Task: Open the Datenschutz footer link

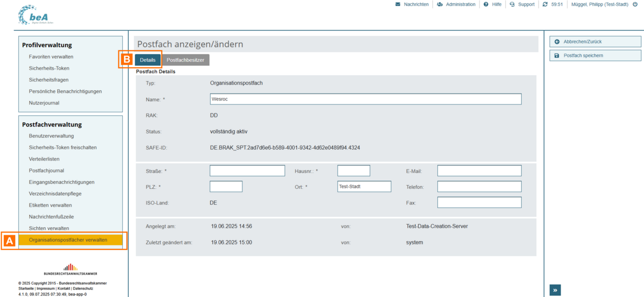Action: (83, 289)
